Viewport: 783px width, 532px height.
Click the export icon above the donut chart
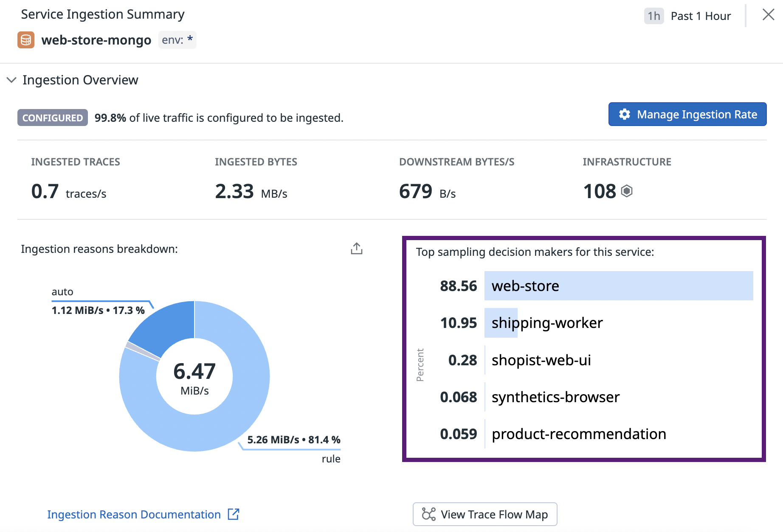356,249
